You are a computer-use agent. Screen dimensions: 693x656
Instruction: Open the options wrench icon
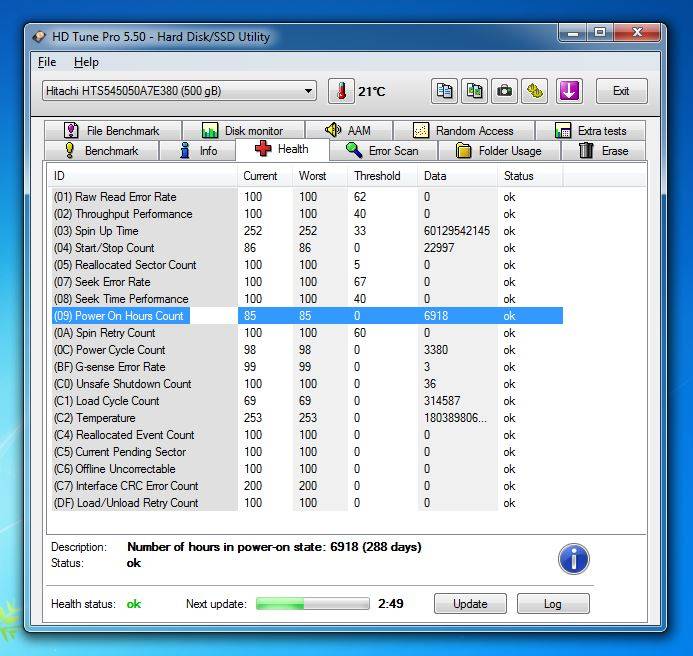point(534,91)
